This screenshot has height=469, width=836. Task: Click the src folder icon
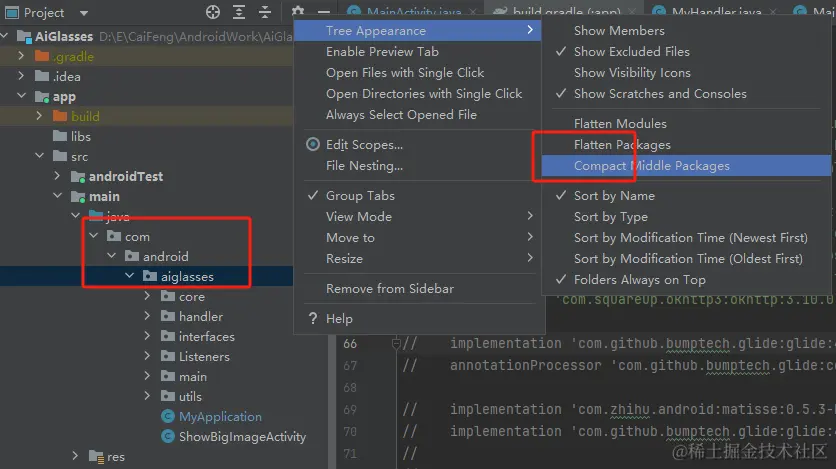(x=60, y=156)
